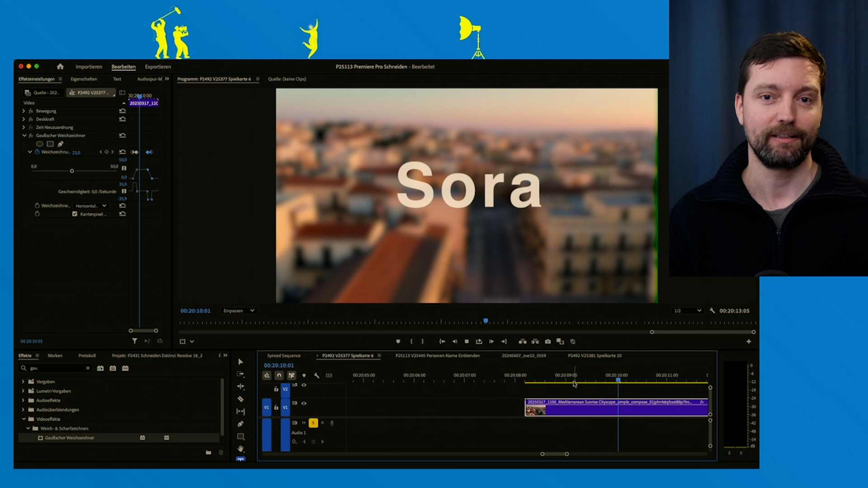Go to Out point

[504, 342]
